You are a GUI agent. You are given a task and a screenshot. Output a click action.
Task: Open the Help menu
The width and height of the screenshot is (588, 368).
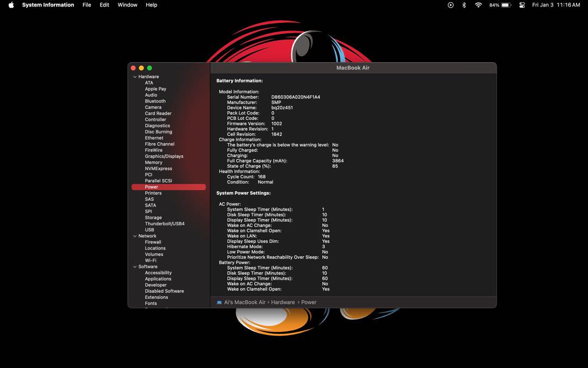pyautogui.click(x=151, y=5)
